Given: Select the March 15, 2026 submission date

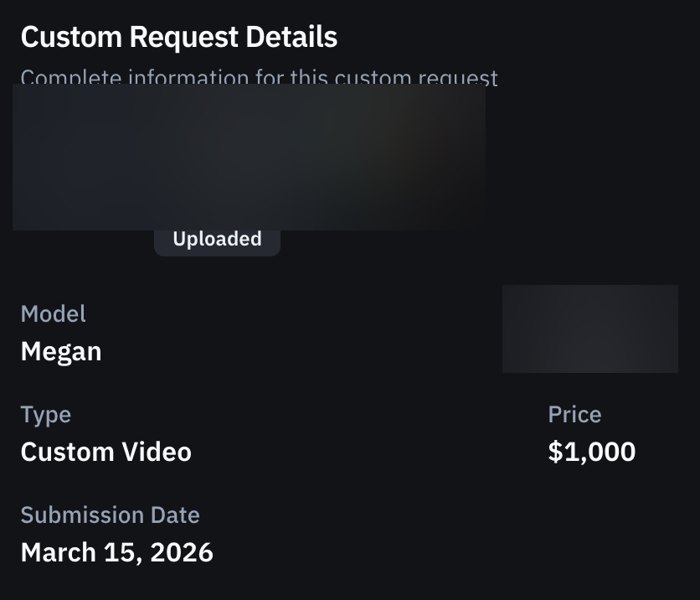Looking at the screenshot, I should [x=117, y=552].
